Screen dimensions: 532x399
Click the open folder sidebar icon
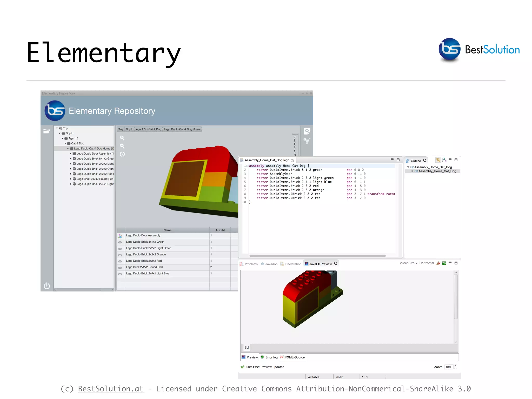pyautogui.click(x=47, y=131)
